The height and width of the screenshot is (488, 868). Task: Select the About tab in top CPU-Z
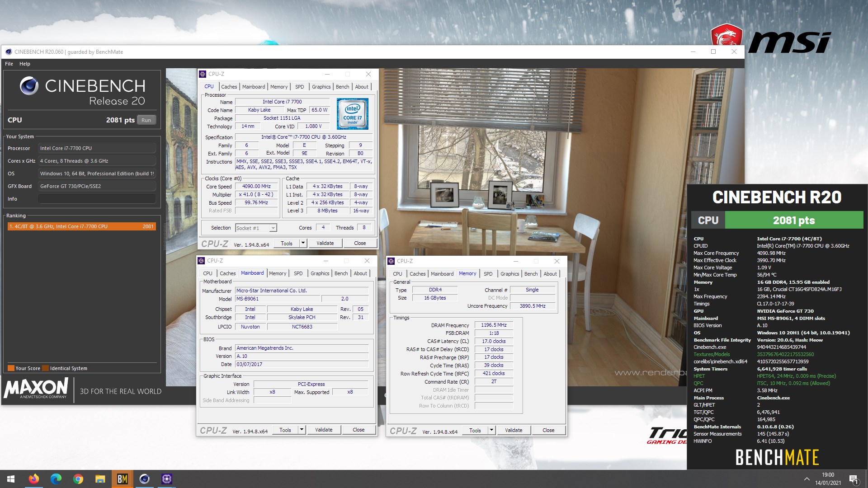point(362,87)
